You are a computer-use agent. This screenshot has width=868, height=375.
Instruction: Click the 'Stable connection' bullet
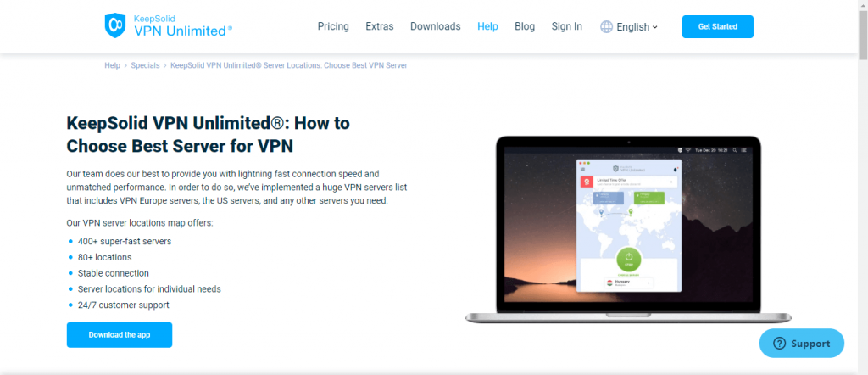pos(114,273)
